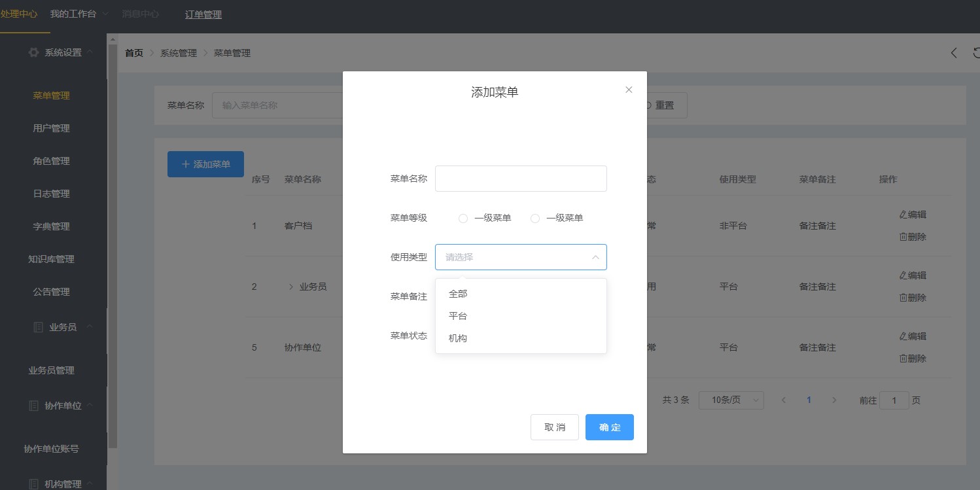The width and height of the screenshot is (980, 490).
Task: Collapse the 协作单位 sidebar section chevron
Action: [x=90, y=406]
